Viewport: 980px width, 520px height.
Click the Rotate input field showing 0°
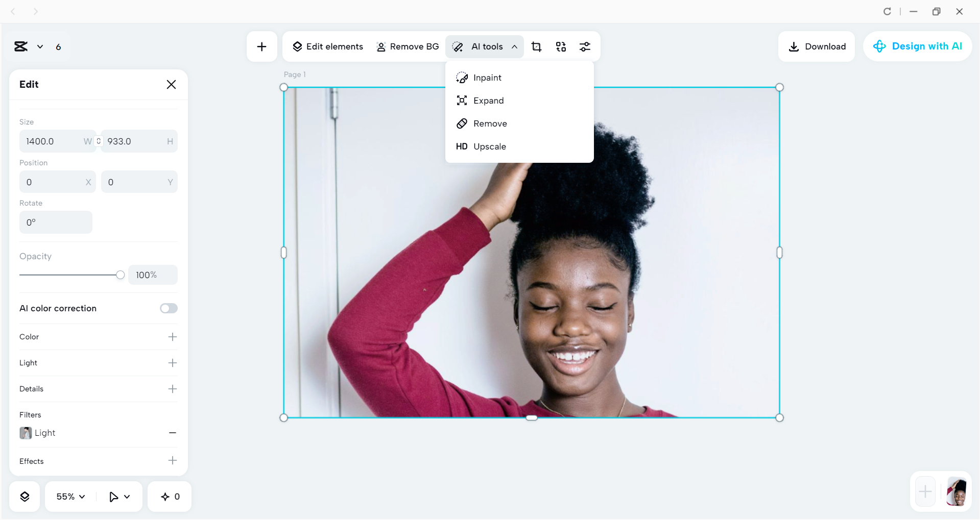pos(55,222)
